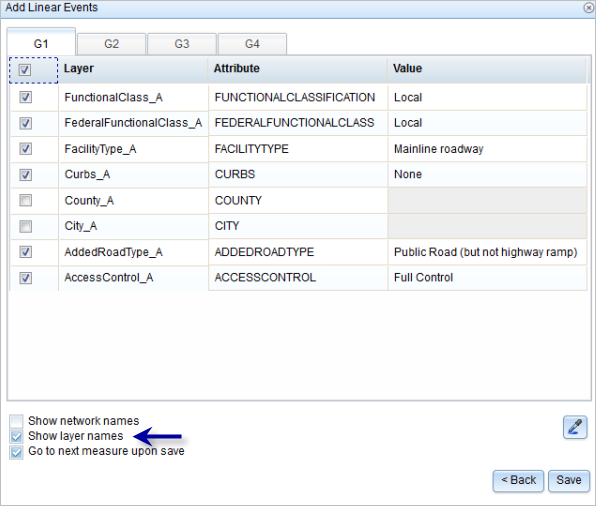Uncheck the FederalFunctionalClass_A checkbox
The width and height of the screenshot is (596, 506).
[25, 123]
